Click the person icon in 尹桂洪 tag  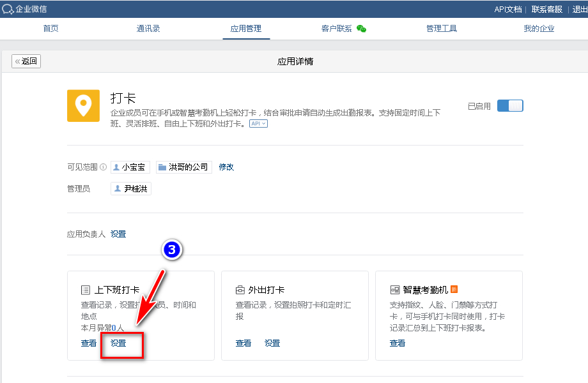click(x=118, y=189)
